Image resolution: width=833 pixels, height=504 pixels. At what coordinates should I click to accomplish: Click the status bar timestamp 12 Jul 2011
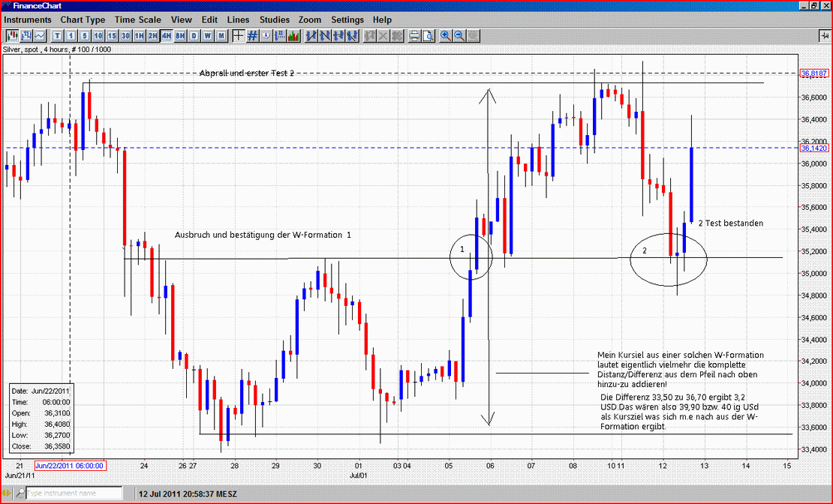coord(188,493)
